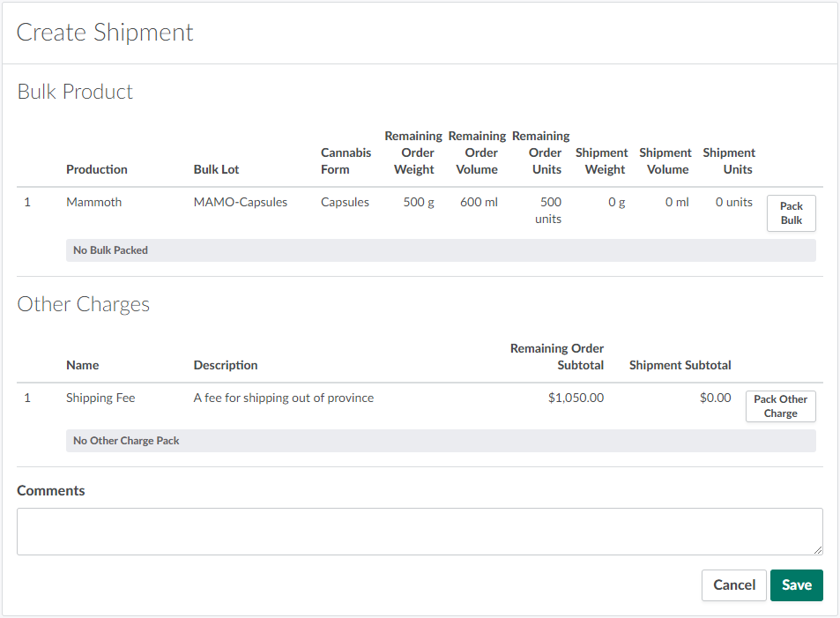Select the Shipment Units column header

click(729, 161)
